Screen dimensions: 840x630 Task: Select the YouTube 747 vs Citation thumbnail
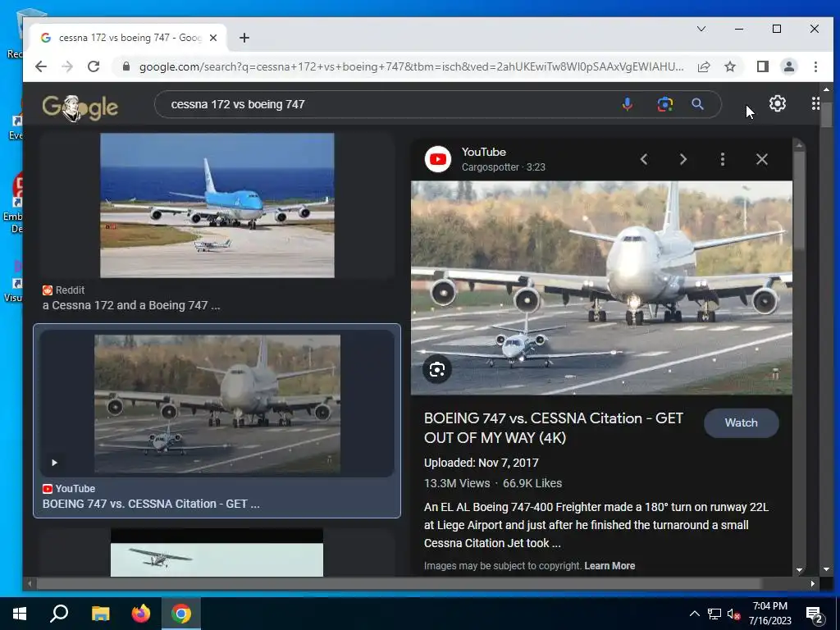click(217, 404)
